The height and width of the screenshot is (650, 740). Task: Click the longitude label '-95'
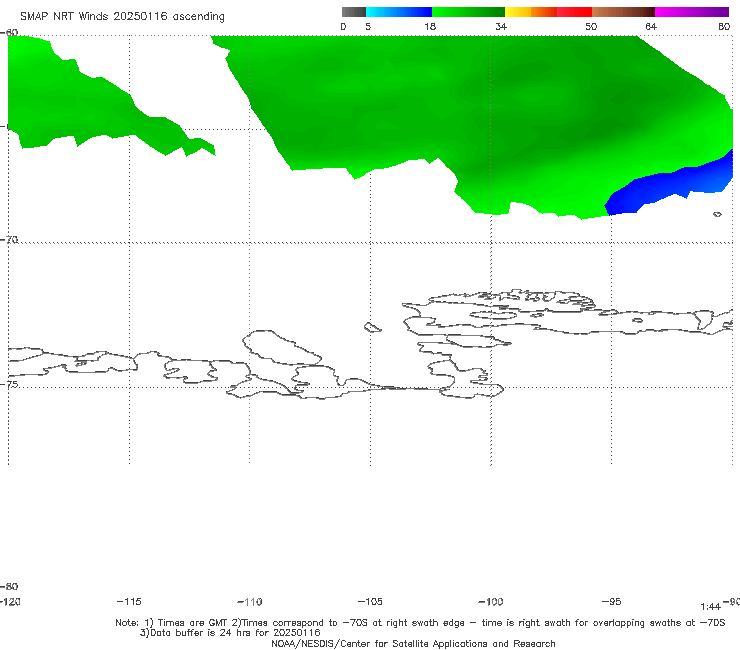(x=612, y=601)
